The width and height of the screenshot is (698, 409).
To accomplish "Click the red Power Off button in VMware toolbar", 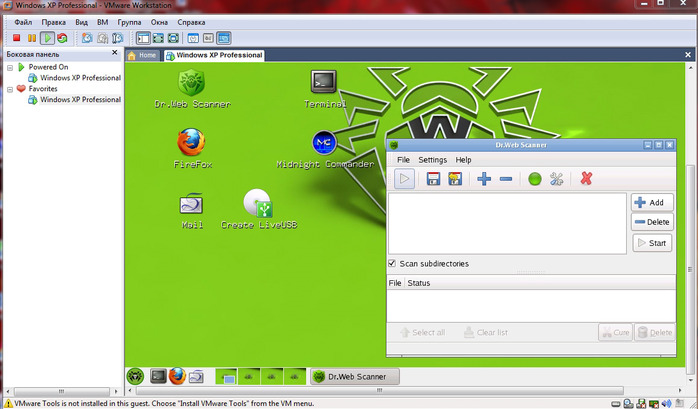I will click(16, 38).
